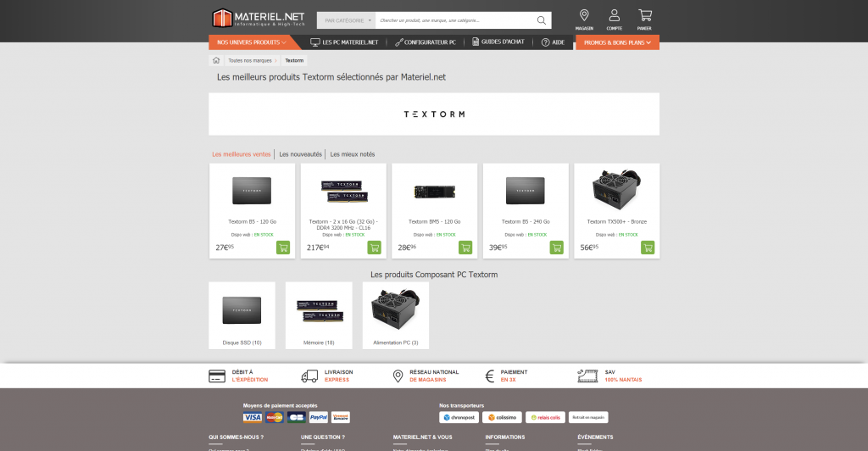Screen dimensions: 868x451
Task: Click the SAV 100% Nantais icon
Action: click(x=587, y=376)
